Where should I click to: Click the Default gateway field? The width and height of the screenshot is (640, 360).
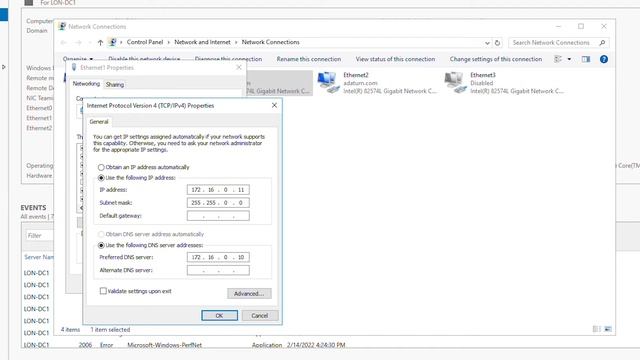[218, 216]
